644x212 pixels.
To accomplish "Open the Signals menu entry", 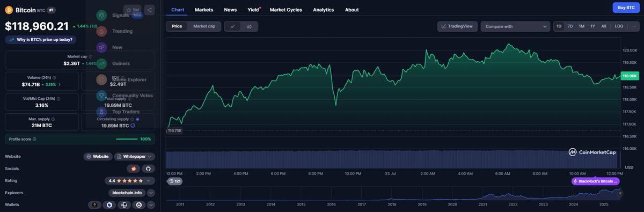I will click(121, 15).
